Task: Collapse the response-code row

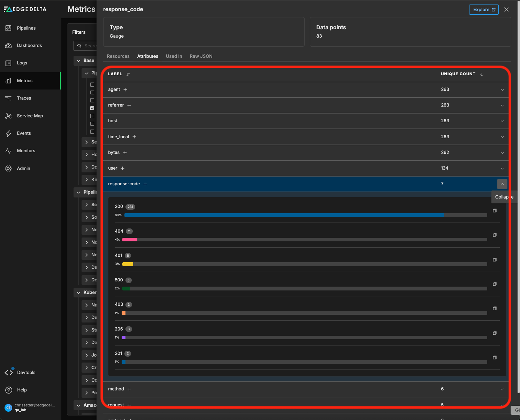Action: (x=502, y=184)
